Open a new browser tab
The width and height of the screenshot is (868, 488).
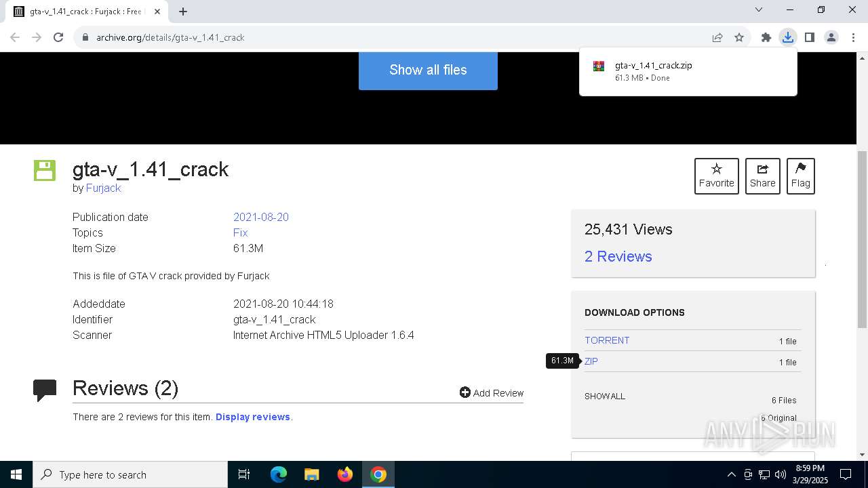click(183, 12)
